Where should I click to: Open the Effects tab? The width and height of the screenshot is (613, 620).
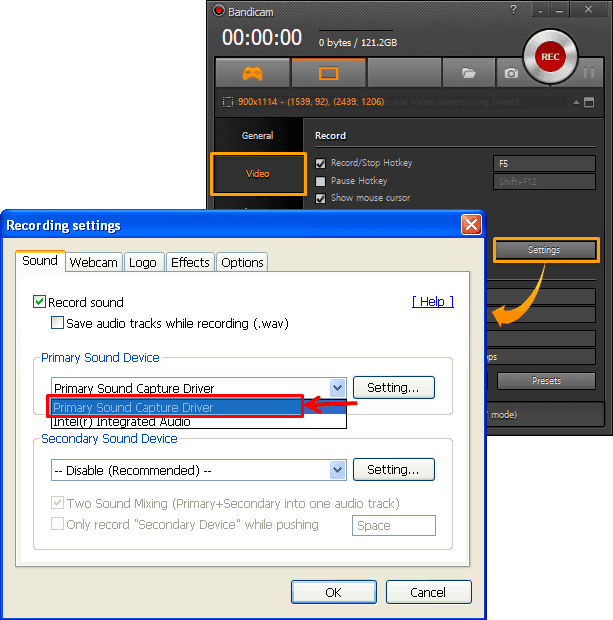190,262
